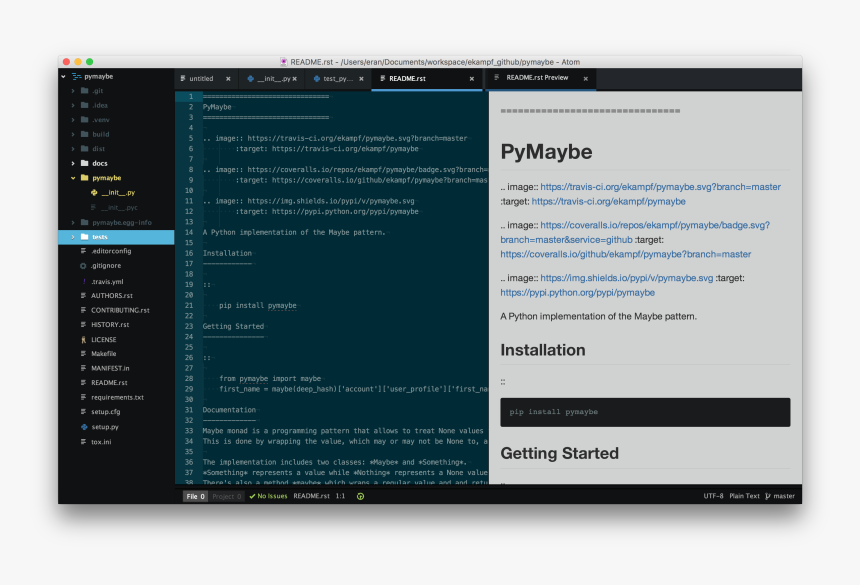This screenshot has height=585, width=860.
Task: Click the circular update icon in status bar
Action: 360,496
